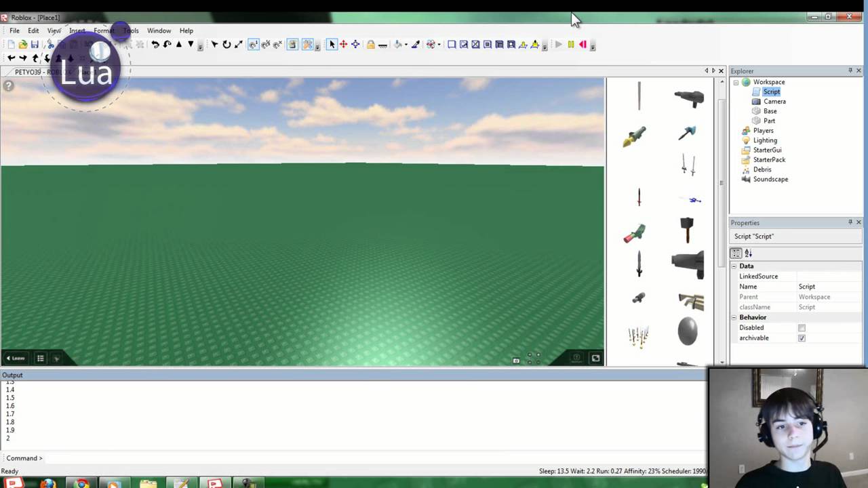The height and width of the screenshot is (488, 868).
Task: Select StarterPack in Explorer tree
Action: 769,160
